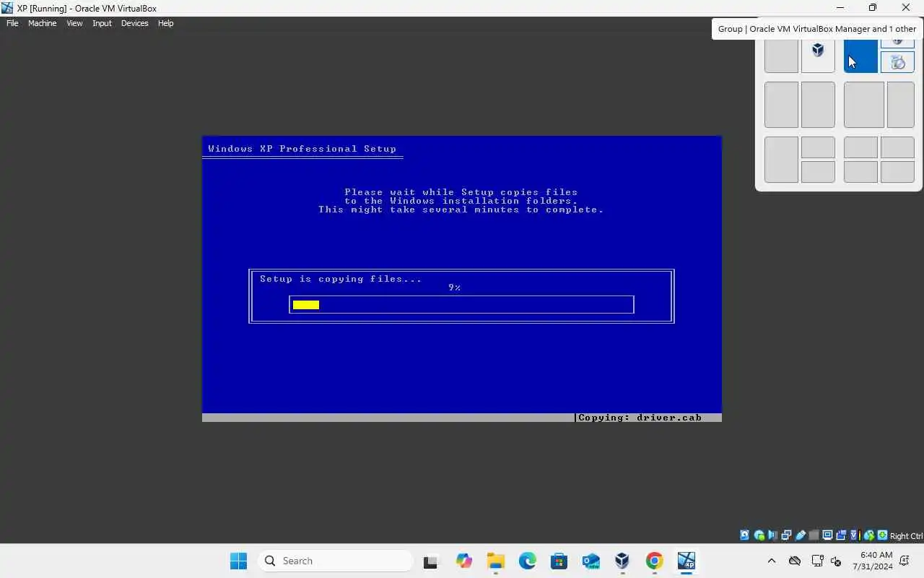Click the Copying: driver.cab status text
This screenshot has width=924, height=578.
coord(640,418)
